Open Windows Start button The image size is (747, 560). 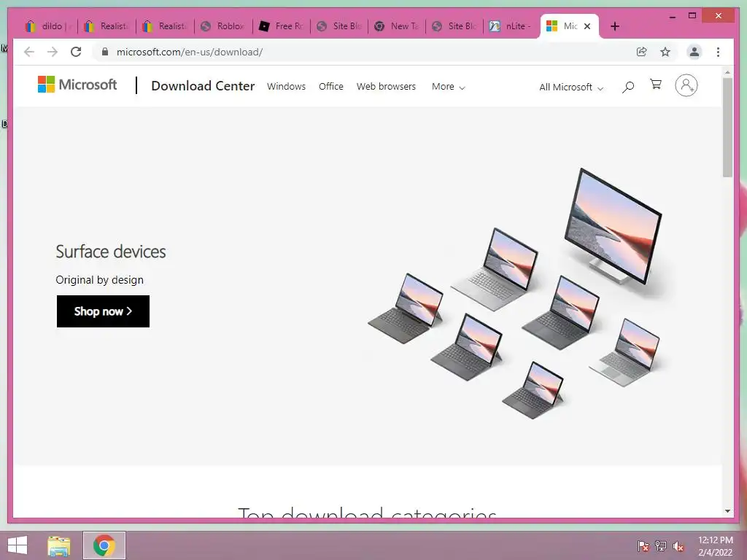tap(18, 545)
